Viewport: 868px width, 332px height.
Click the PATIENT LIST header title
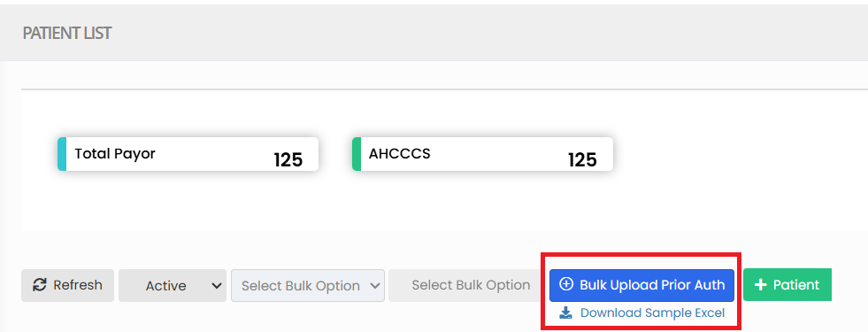(x=67, y=34)
